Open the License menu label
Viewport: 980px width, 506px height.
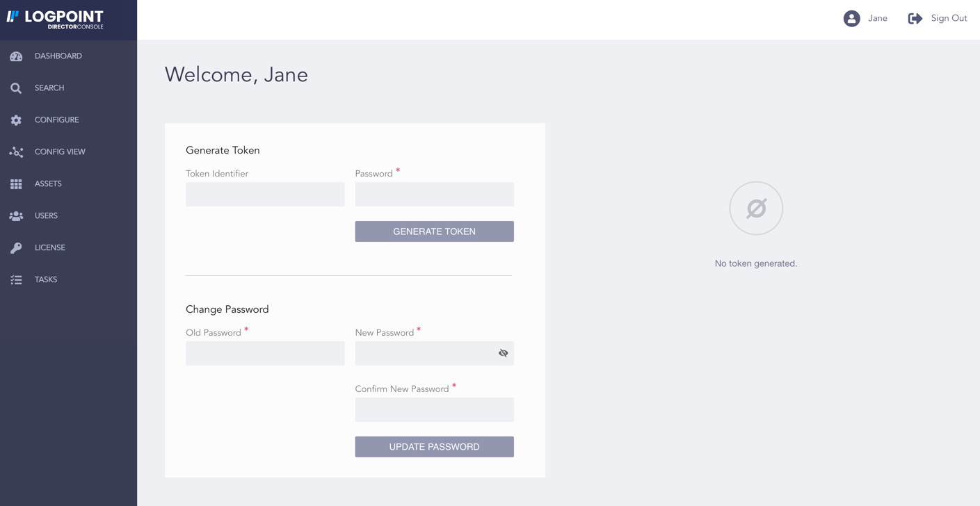[x=50, y=248]
